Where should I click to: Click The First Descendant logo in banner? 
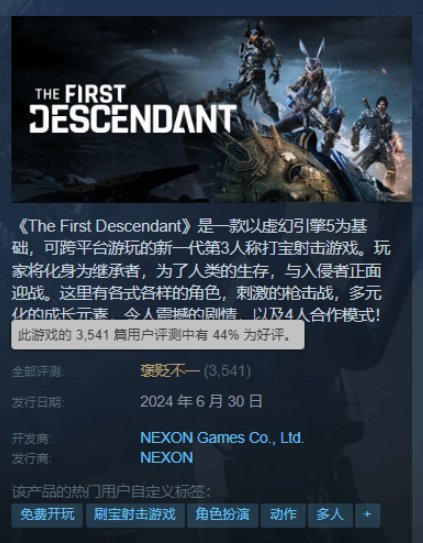[133, 110]
